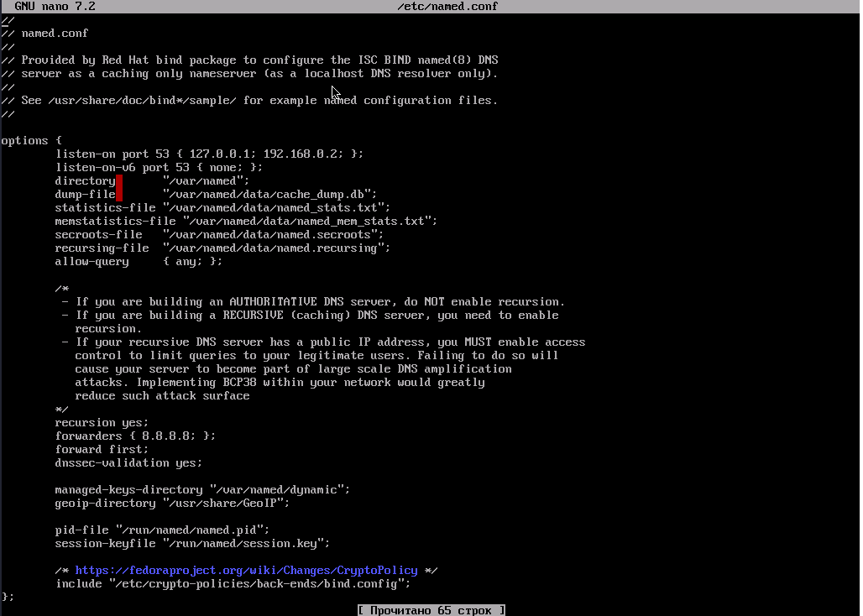Place cursor on 'recursion yes;' line
Image resolution: width=863 pixels, height=616 pixels.
point(102,422)
